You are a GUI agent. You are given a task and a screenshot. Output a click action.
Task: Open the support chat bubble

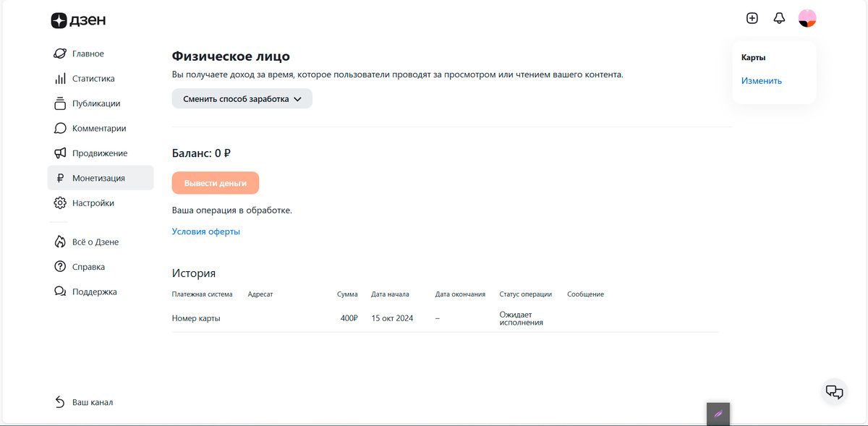tap(834, 391)
